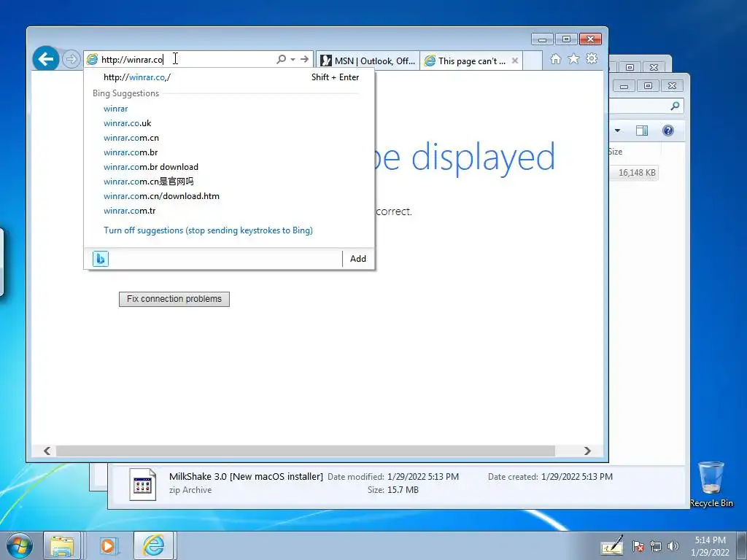Minimize the front Explorer window
This screenshot has height=560, width=747.
tap(624, 86)
